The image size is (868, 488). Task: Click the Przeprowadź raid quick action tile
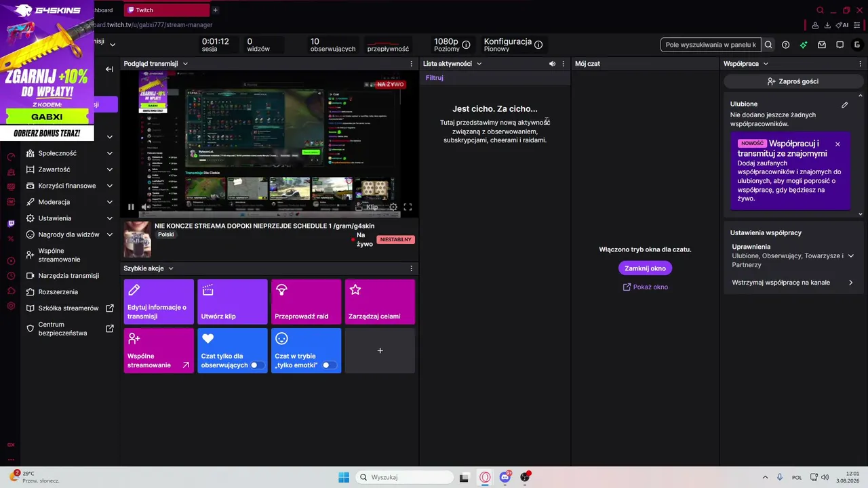point(306,302)
